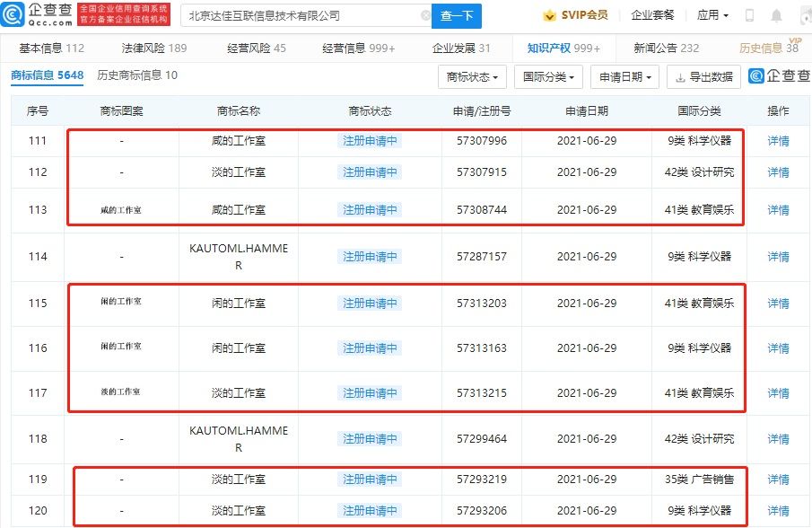Click trademark image thumbnail in row 116
The width and height of the screenshot is (812, 528).
[121, 346]
